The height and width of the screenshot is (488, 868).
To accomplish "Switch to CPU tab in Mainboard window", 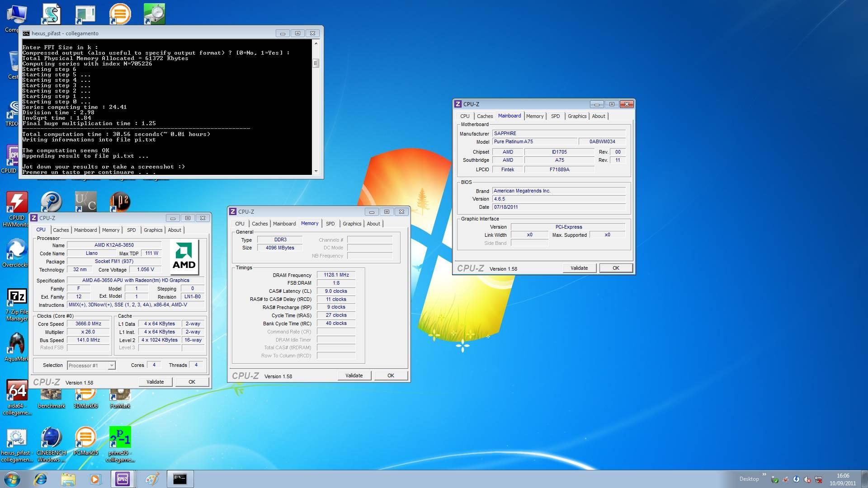I will click(x=465, y=116).
